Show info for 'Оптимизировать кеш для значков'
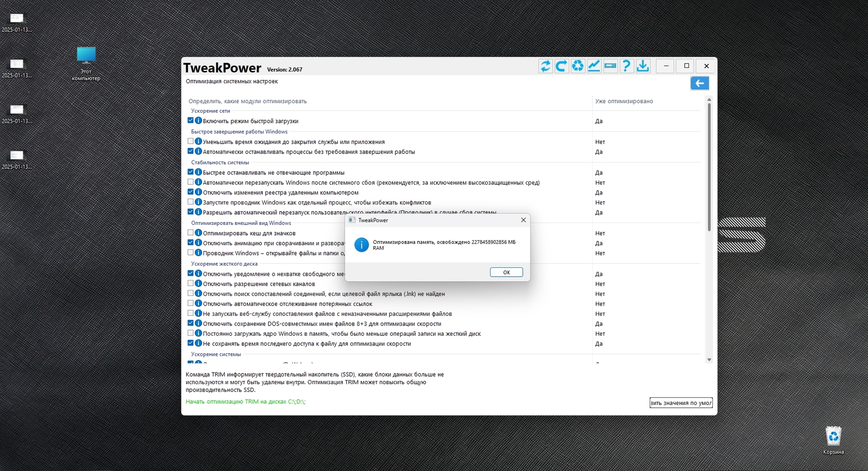 [198, 233]
